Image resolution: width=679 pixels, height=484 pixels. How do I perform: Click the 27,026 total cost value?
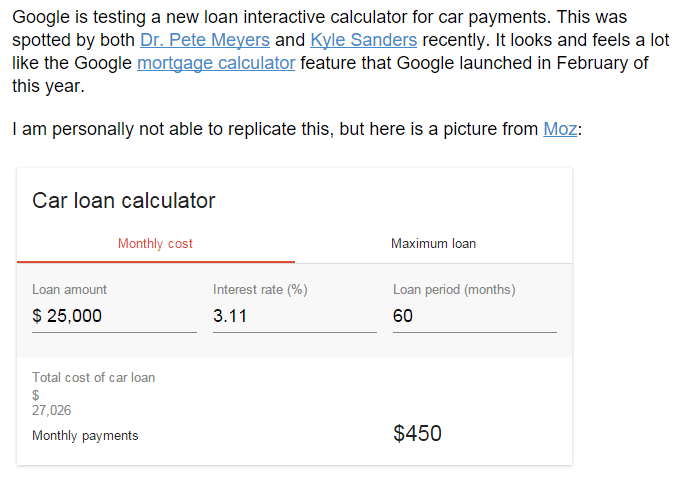tap(52, 410)
